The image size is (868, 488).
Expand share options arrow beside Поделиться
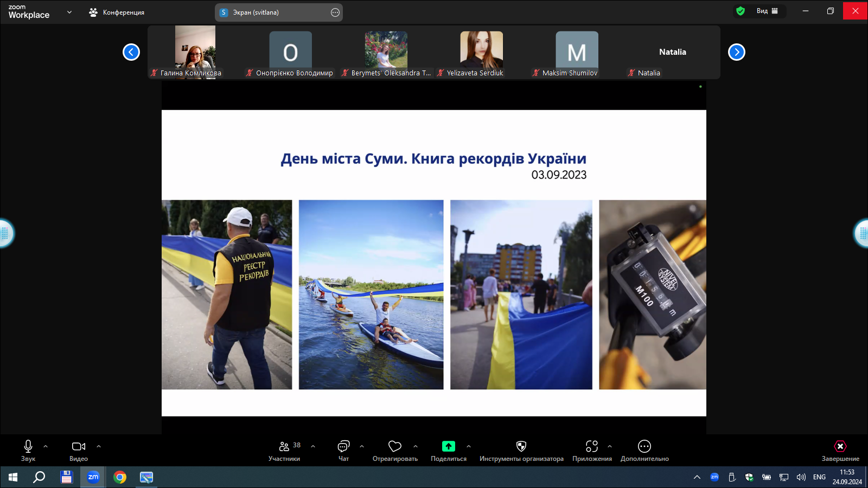(x=469, y=446)
